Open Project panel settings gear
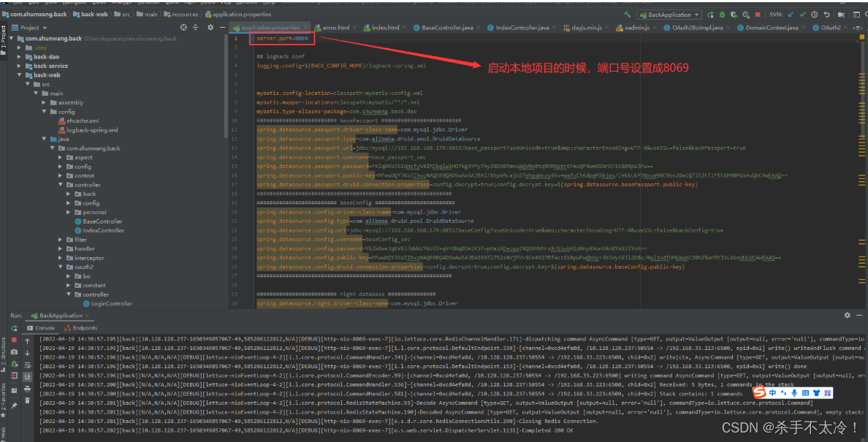The image size is (868, 442). click(210, 27)
